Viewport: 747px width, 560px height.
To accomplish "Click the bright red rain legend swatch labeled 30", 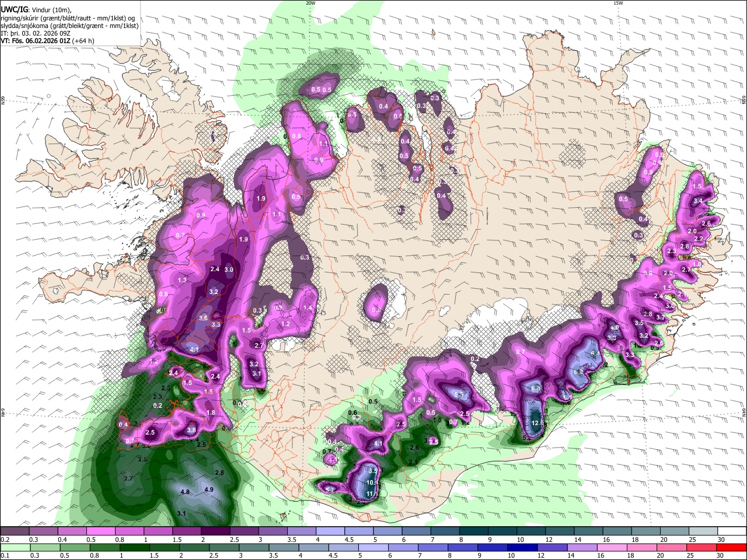I will 731,547.
